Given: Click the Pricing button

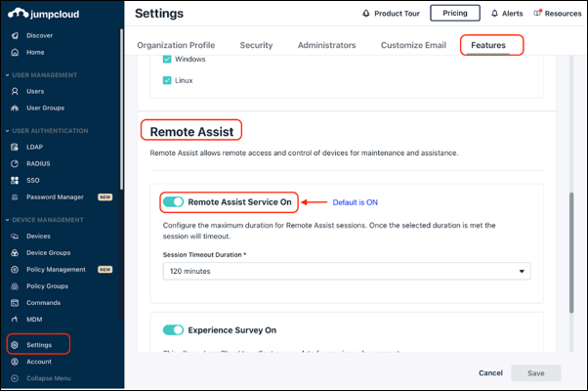Looking at the screenshot, I should [x=455, y=13].
